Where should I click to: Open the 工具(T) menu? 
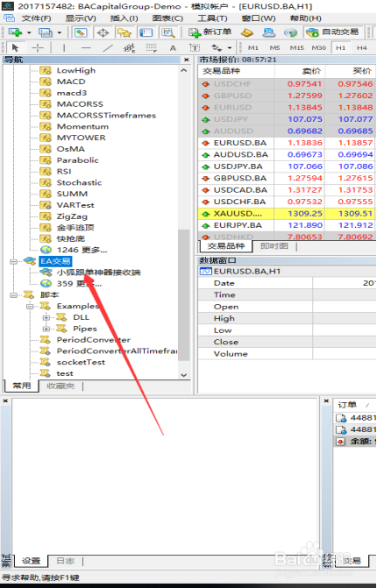pyautogui.click(x=212, y=18)
